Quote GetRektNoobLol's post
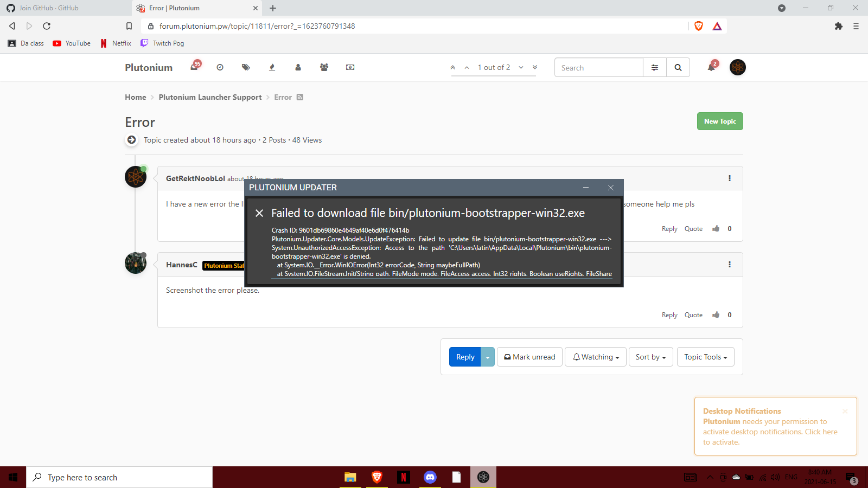 [x=693, y=229]
